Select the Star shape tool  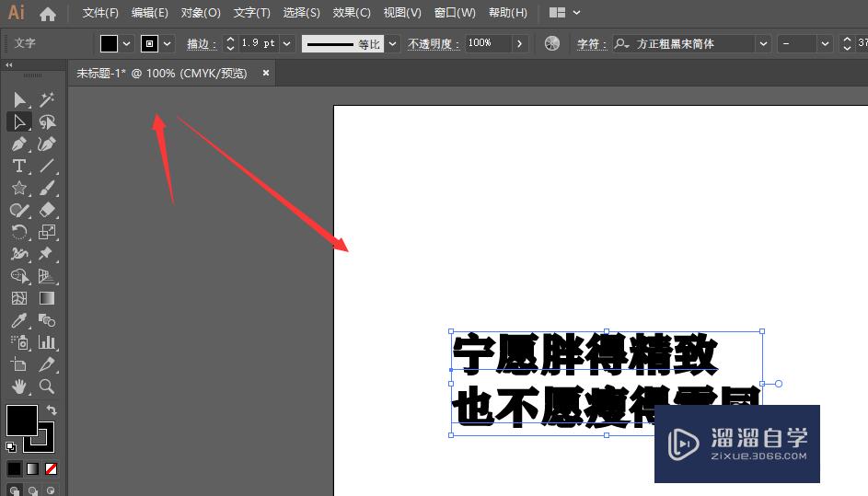click(19, 189)
